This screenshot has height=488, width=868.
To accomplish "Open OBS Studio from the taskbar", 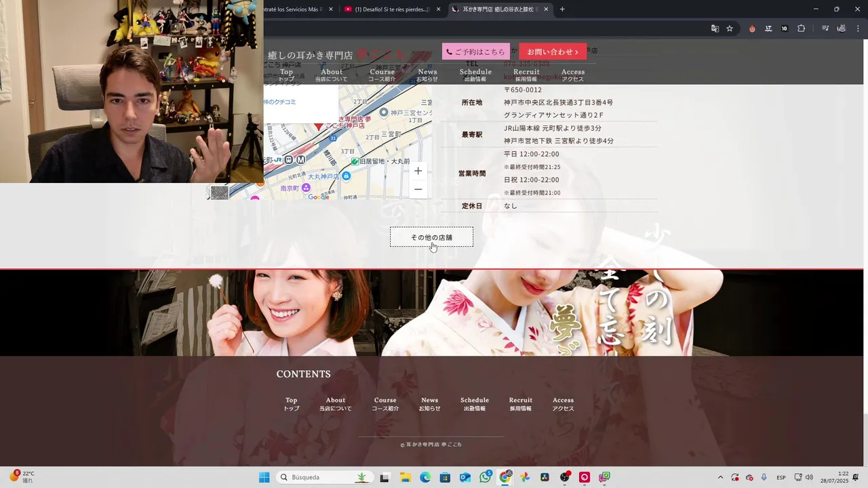I will coord(565,477).
